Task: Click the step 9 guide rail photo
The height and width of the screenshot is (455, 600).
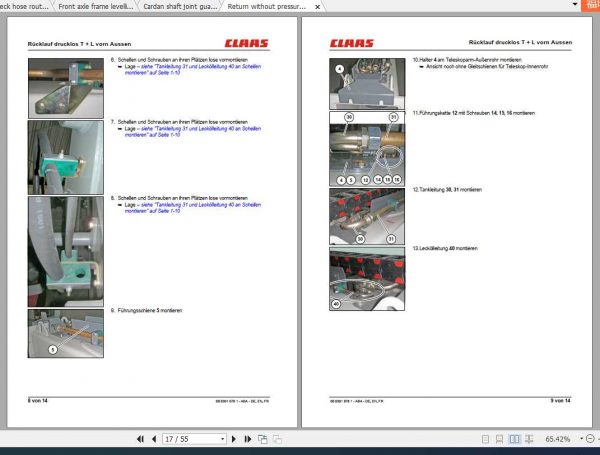Action: tap(66, 333)
